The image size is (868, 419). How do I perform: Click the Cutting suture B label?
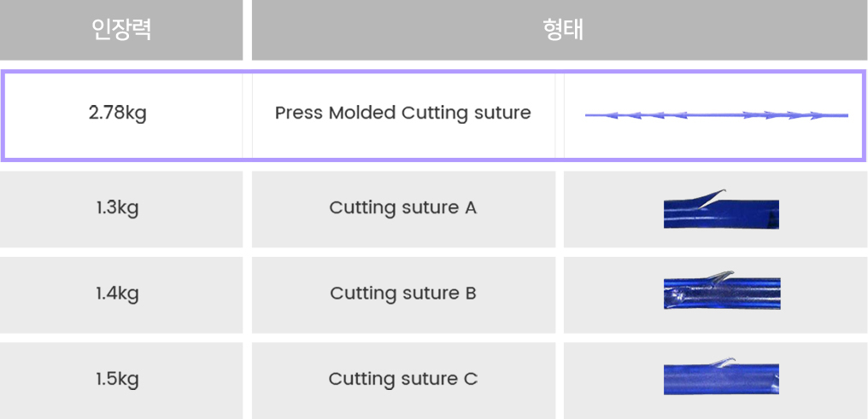pos(403,293)
